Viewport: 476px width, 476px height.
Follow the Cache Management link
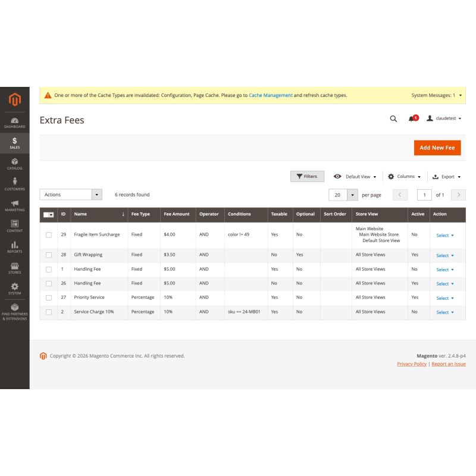tap(271, 95)
